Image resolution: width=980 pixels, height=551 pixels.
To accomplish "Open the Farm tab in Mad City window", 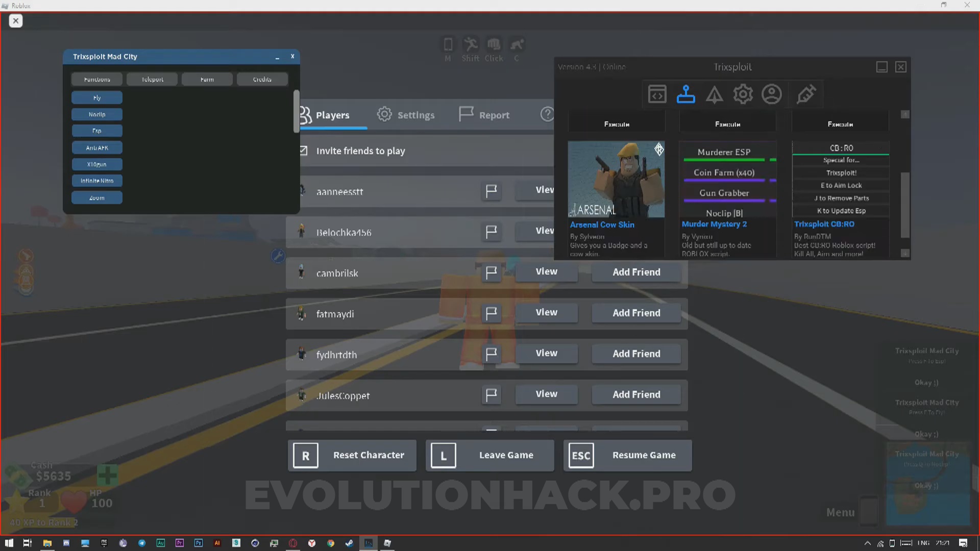I will [207, 79].
